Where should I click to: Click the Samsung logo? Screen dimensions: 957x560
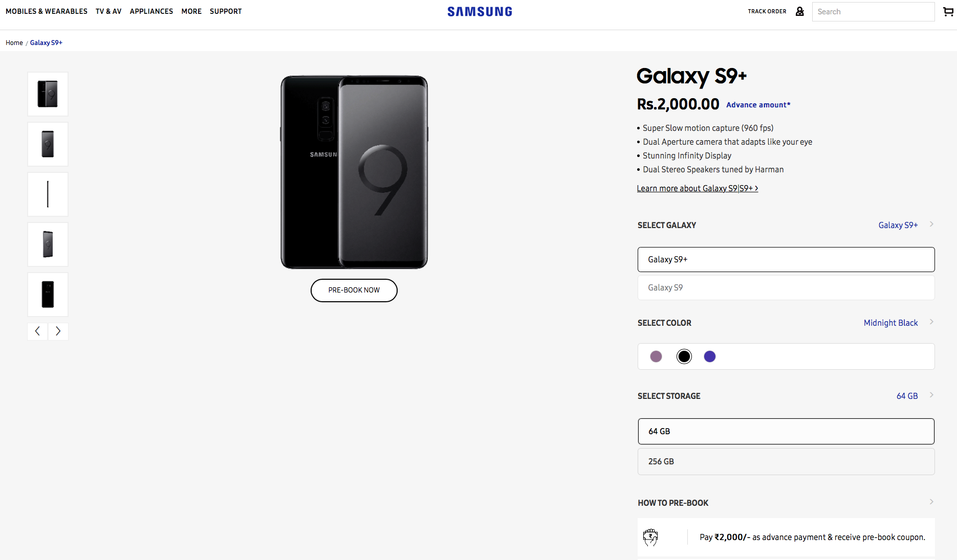[480, 12]
